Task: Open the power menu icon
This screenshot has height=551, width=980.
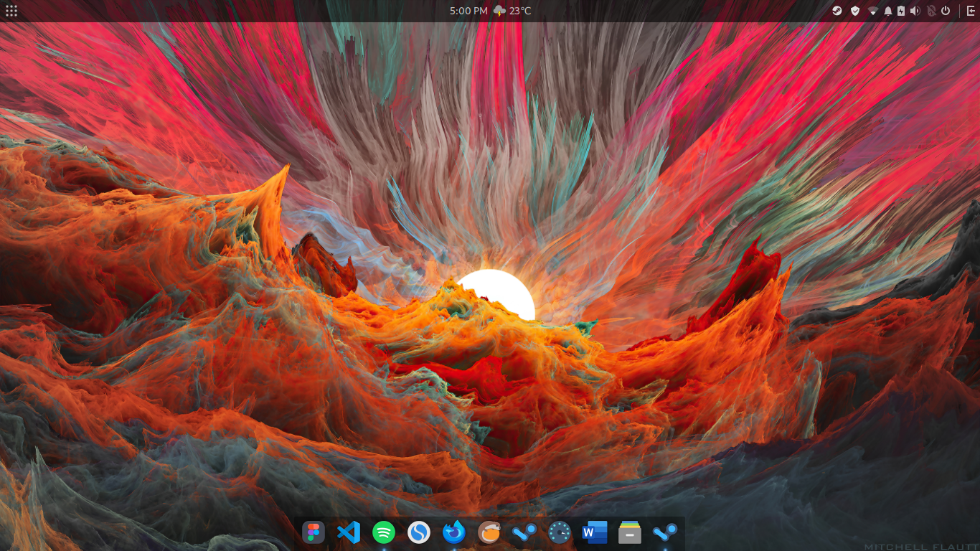Action: [946, 11]
